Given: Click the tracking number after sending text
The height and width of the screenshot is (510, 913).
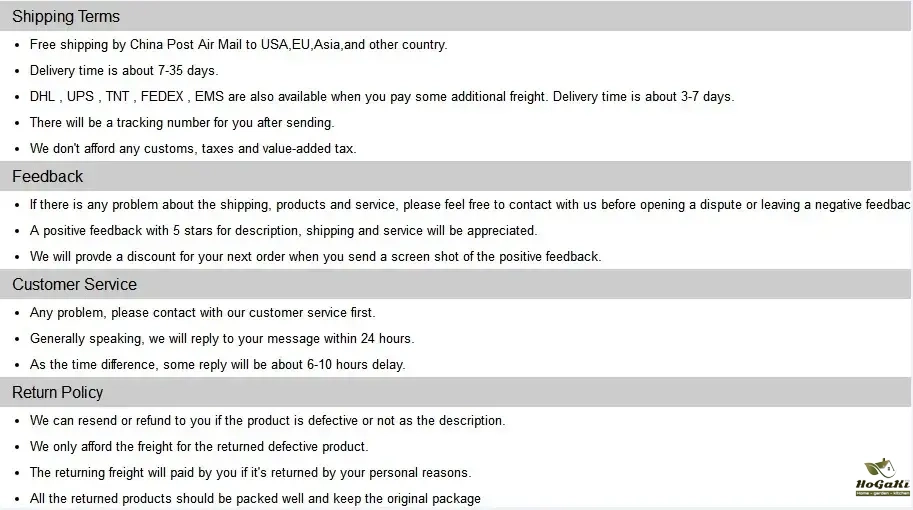Looking at the screenshot, I should 181,123.
